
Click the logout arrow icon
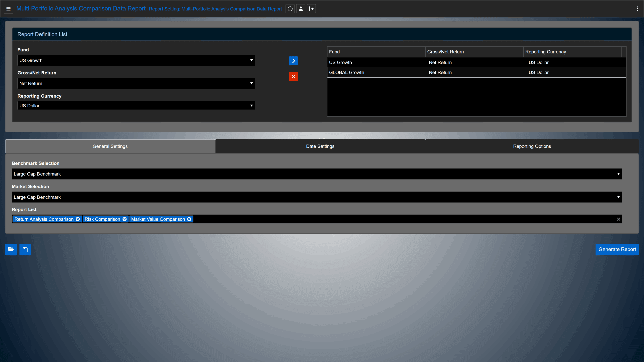(x=311, y=9)
